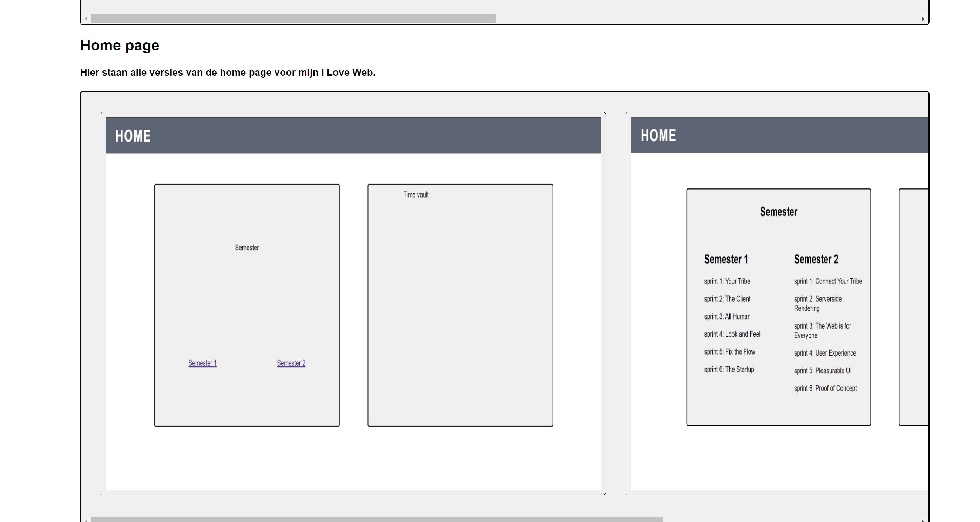The width and height of the screenshot is (980, 522).
Task: Select the second home page version thumbnail
Action: click(x=777, y=303)
